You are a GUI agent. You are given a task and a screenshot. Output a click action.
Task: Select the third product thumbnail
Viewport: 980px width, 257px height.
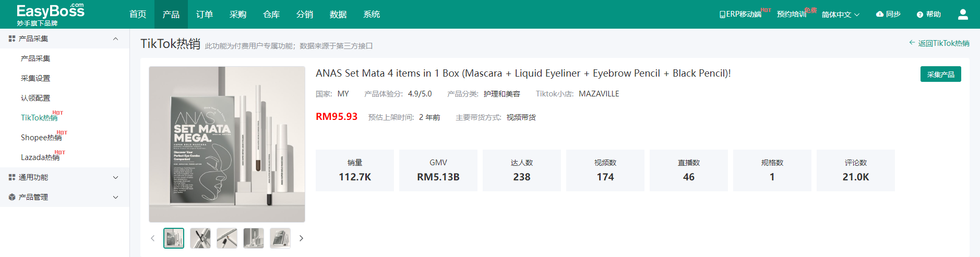pos(227,238)
